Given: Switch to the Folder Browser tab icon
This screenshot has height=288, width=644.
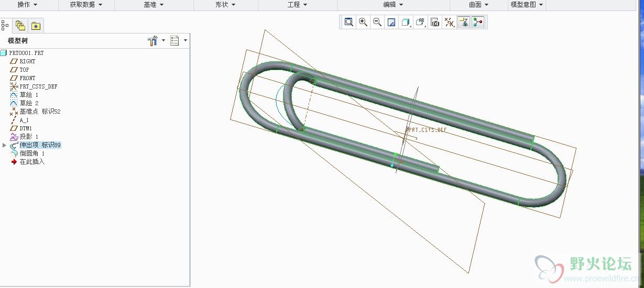Looking at the screenshot, I should 20,25.
